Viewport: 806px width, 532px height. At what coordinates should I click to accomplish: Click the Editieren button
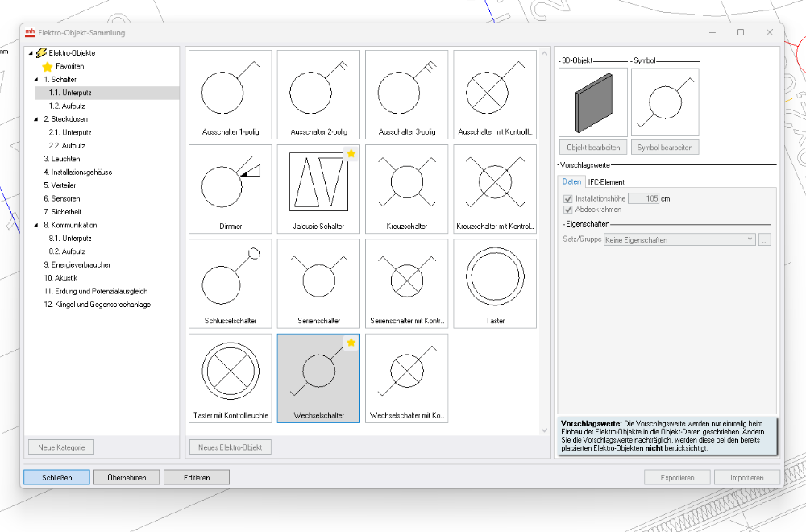pyautogui.click(x=197, y=477)
